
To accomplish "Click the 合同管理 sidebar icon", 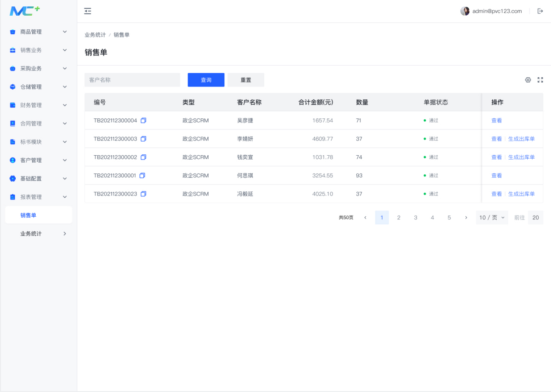I will click(x=13, y=123).
